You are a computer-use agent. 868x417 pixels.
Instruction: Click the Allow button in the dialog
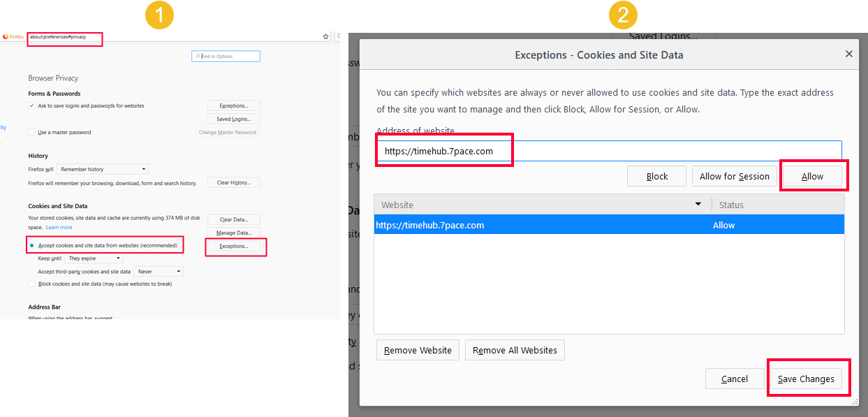point(812,176)
